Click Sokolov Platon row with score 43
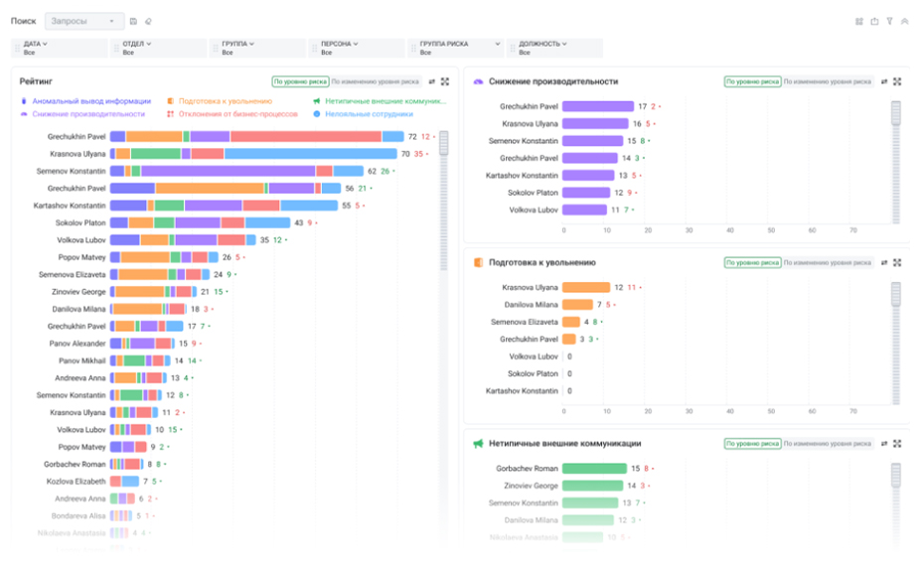 [186, 222]
